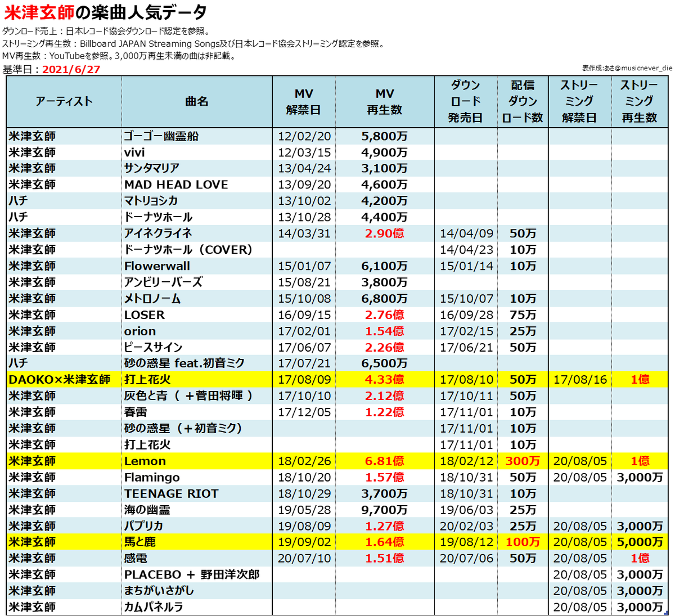Select the 6.81億 view count for Lemon
Viewport: 675px width, 616px height.
pyautogui.click(x=382, y=461)
